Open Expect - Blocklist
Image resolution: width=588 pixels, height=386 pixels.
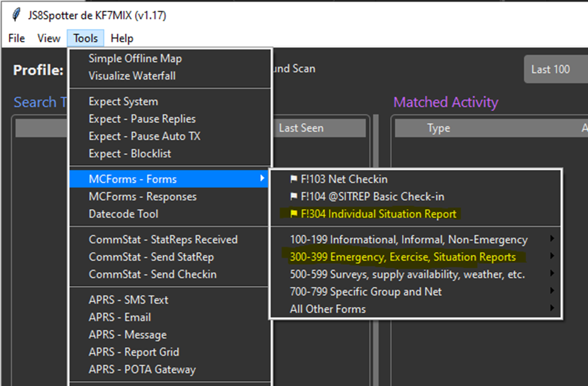tap(170, 153)
